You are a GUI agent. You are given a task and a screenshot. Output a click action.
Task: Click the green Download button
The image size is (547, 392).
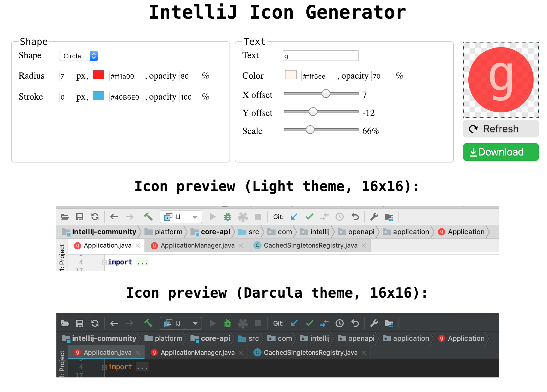click(501, 152)
